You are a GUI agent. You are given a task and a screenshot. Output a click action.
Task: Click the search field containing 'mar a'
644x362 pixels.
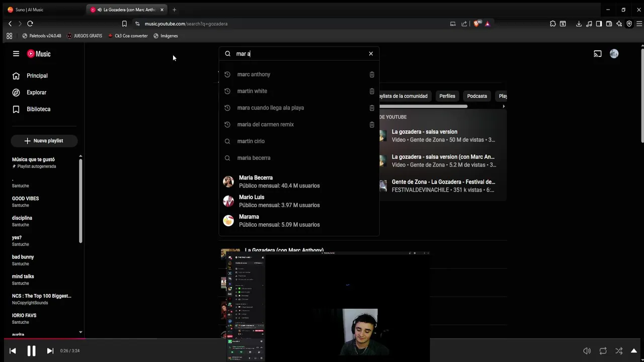click(299, 54)
